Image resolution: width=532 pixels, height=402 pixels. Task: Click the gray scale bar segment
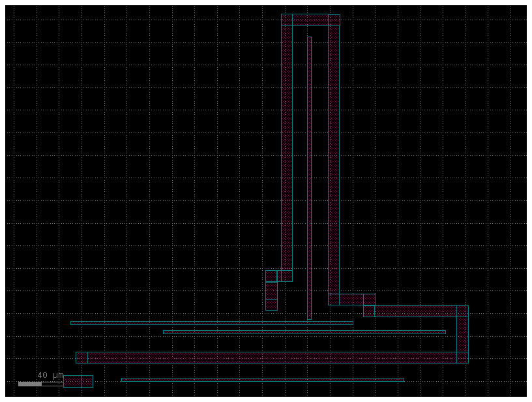click(30, 384)
